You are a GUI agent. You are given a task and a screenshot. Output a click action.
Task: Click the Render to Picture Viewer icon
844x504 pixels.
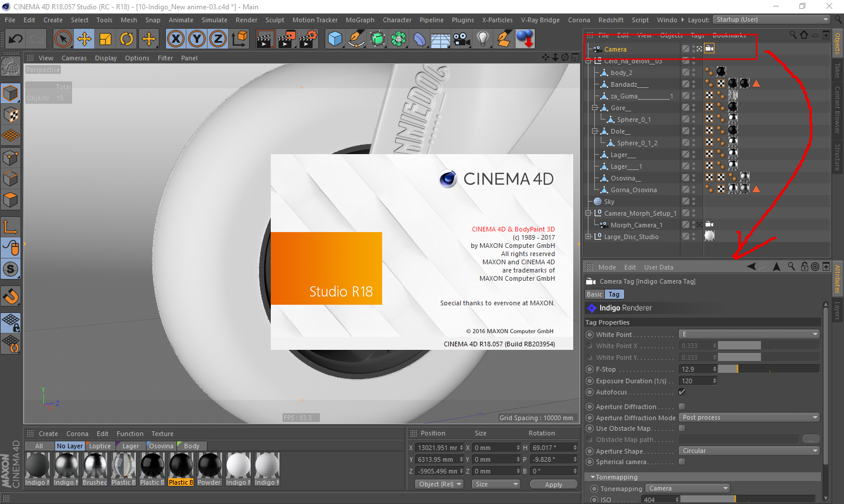tap(287, 39)
